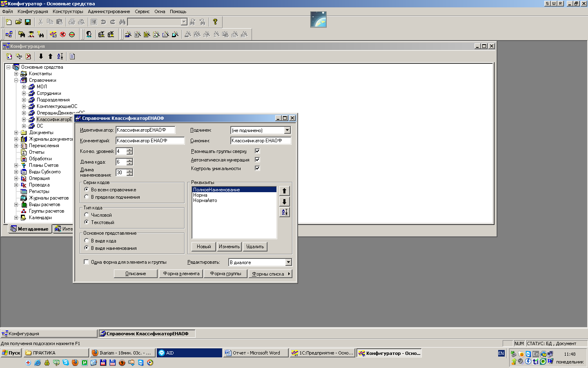Start the debugger with the red bug icon
Screen dimensions: 588x368
point(63,34)
